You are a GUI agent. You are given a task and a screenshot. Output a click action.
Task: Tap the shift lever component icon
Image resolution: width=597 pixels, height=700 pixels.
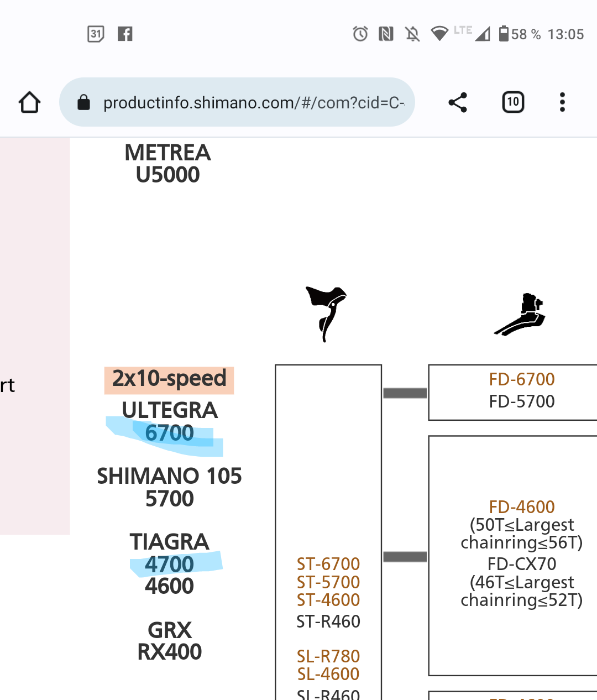327,314
